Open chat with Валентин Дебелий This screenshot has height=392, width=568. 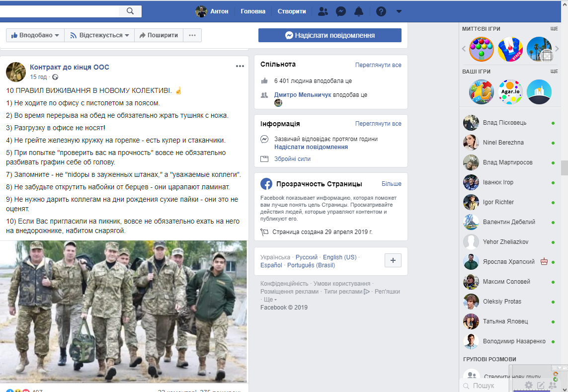pyautogui.click(x=509, y=222)
